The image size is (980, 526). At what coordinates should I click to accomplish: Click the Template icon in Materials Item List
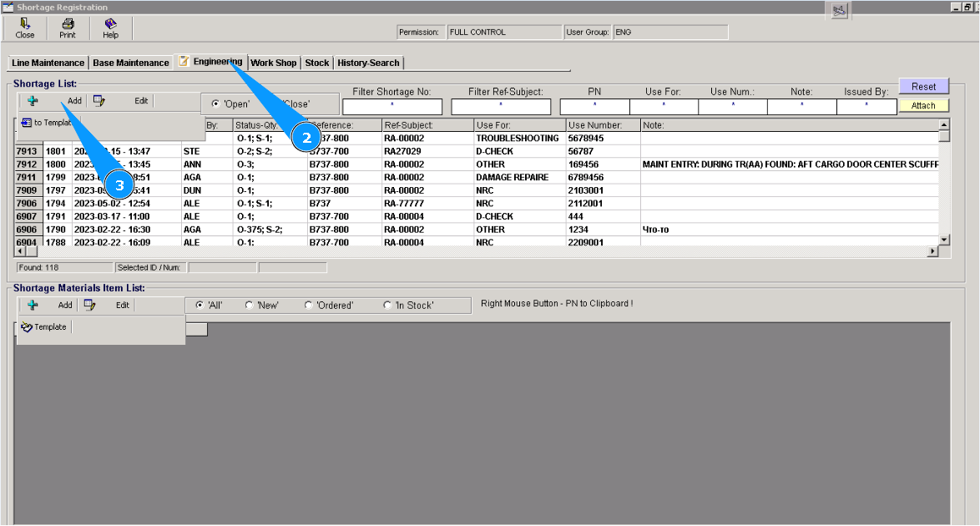[x=26, y=326]
